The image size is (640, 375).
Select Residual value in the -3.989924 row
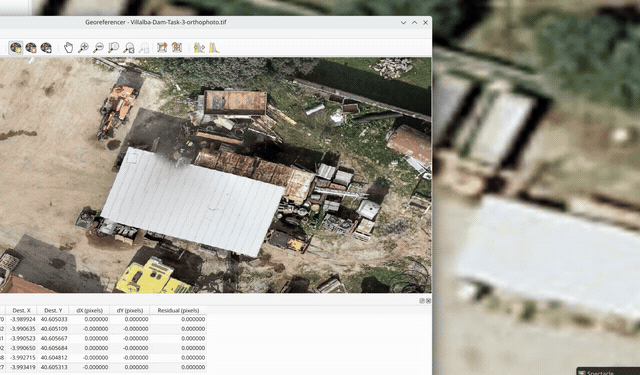(x=178, y=319)
